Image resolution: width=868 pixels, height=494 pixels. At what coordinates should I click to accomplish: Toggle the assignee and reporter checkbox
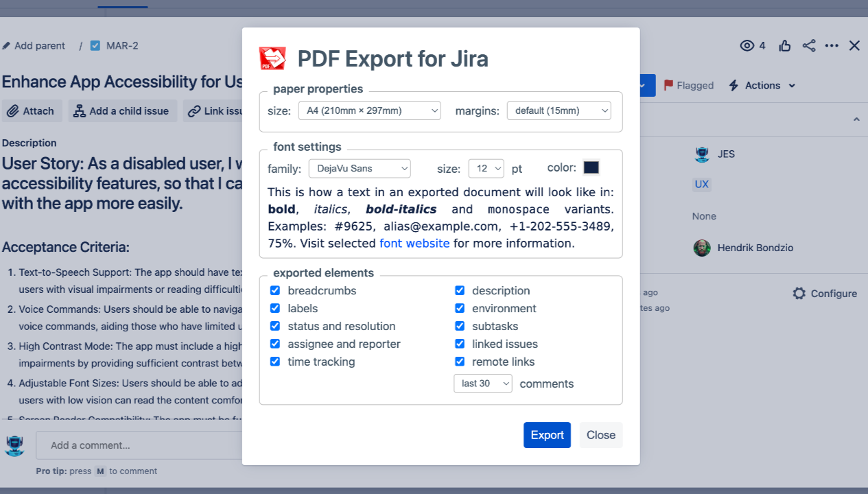pyautogui.click(x=275, y=344)
